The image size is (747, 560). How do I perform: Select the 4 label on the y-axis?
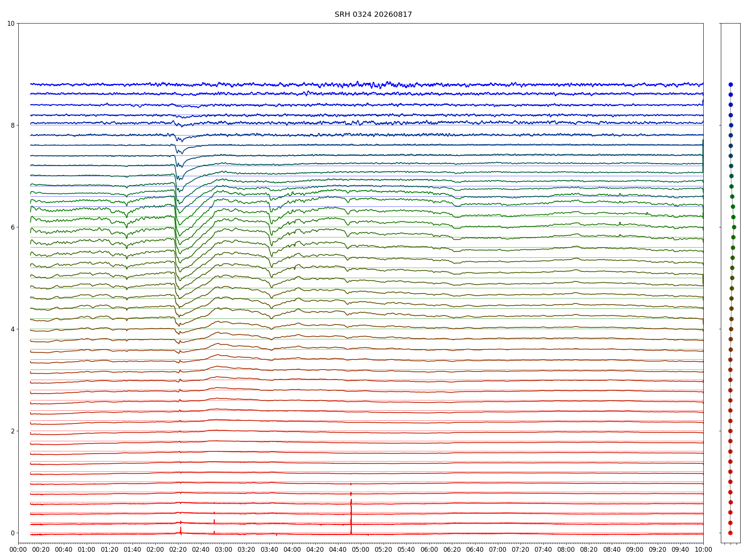coord(13,329)
